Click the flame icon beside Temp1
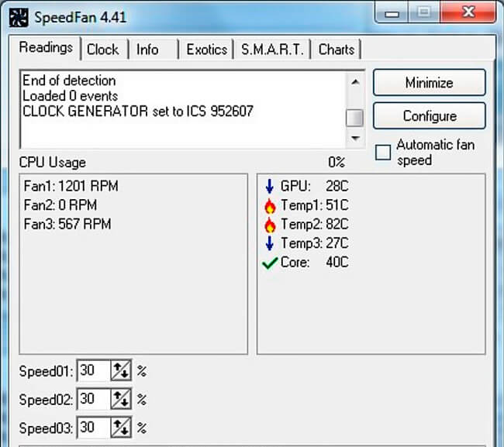504x447 pixels. (270, 206)
